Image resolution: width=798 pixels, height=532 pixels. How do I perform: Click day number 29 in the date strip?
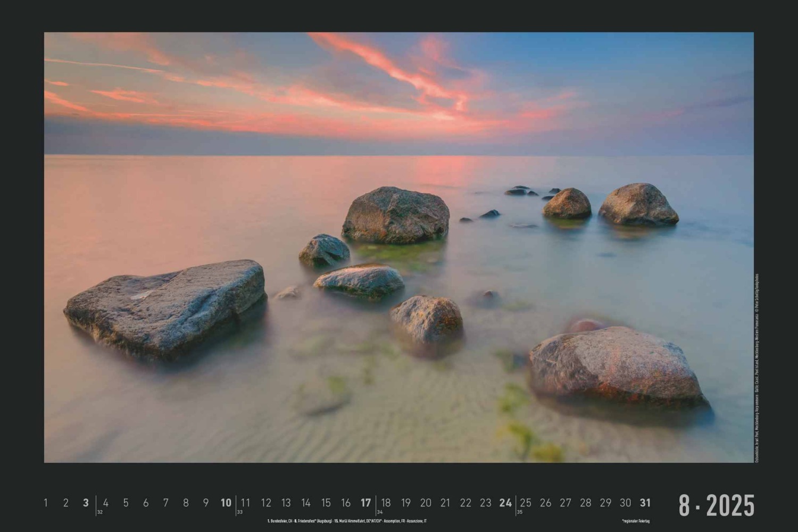click(605, 503)
